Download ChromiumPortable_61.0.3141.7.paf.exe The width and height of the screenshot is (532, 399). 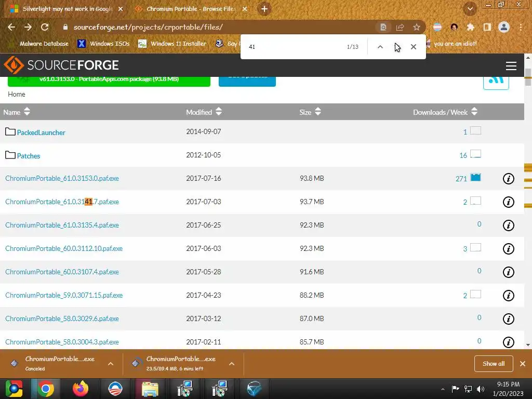pos(62,202)
